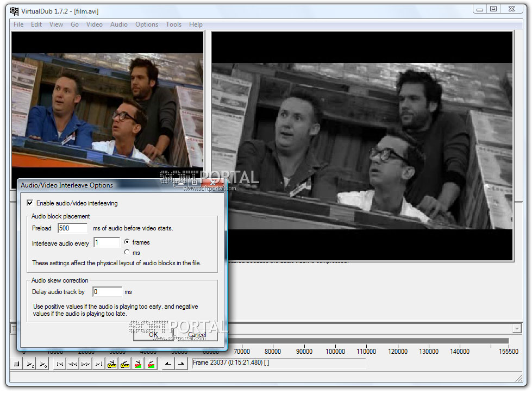Set selection end with mark-out icon
This screenshot has height=394, width=532.
point(181,364)
